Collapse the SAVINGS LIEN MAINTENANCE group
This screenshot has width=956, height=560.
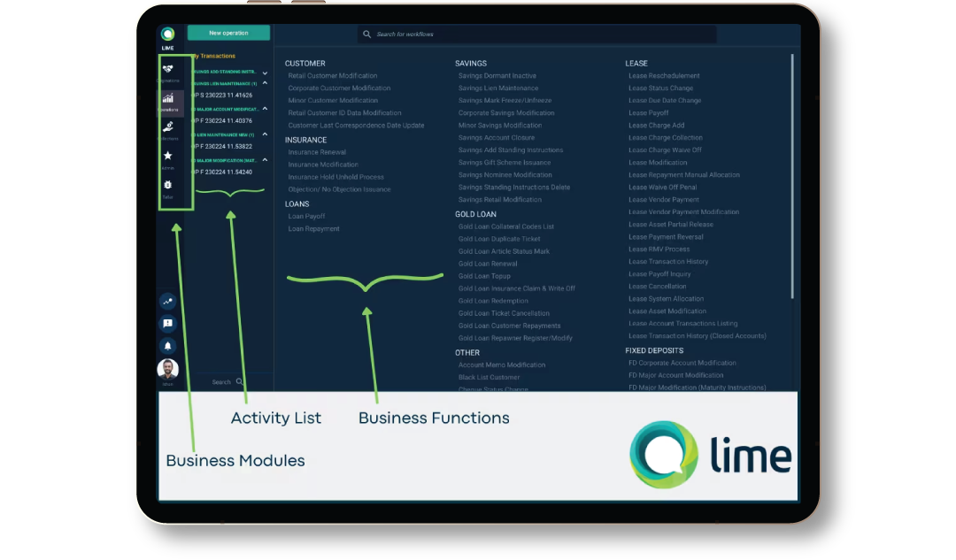click(x=265, y=84)
